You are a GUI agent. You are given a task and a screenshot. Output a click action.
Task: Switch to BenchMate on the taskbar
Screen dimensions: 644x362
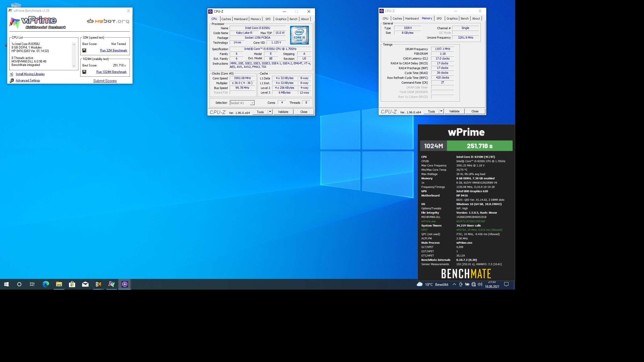click(98, 284)
